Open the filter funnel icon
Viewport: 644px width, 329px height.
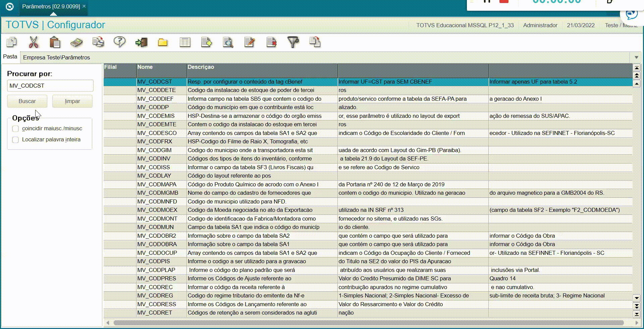point(293,42)
